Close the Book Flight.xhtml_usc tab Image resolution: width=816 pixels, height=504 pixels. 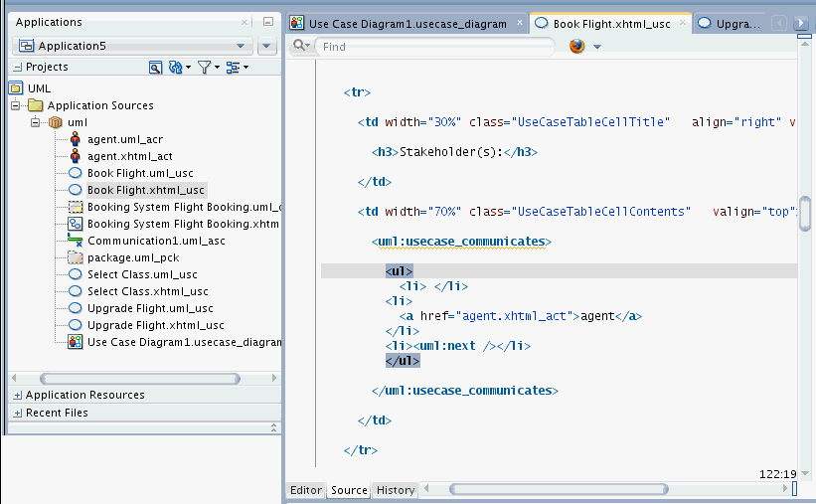[x=681, y=23]
